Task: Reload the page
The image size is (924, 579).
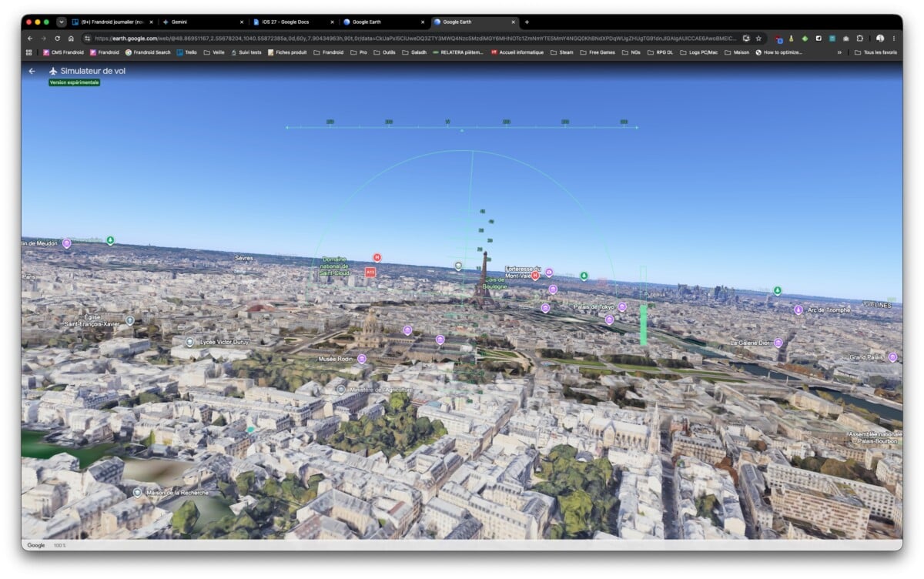Action: 57,38
